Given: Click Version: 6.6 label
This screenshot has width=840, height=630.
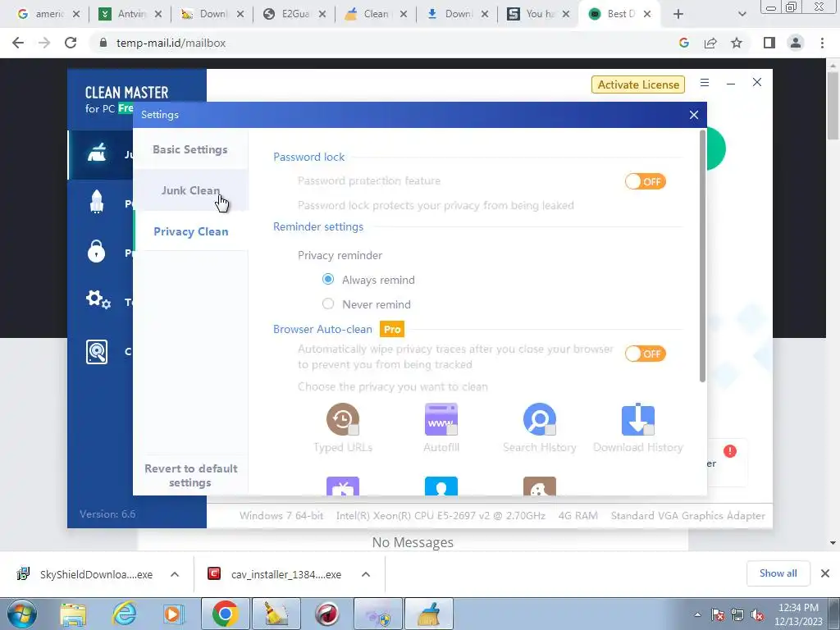Looking at the screenshot, I should (x=107, y=514).
